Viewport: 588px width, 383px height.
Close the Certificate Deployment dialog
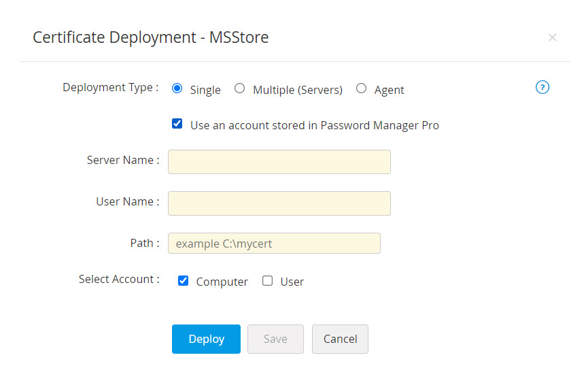[x=552, y=37]
